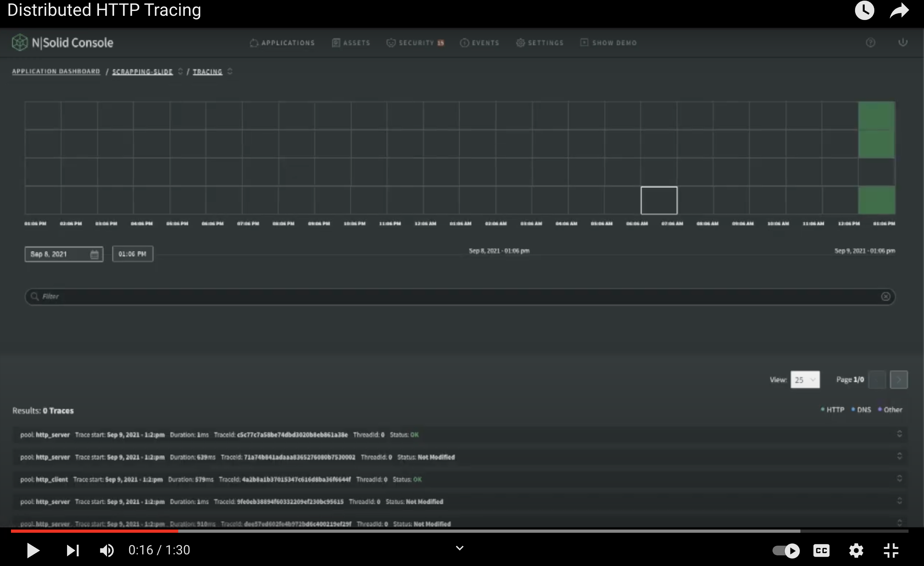This screenshot has height=566, width=924.
Task: Skip to the next video
Action: (x=72, y=550)
